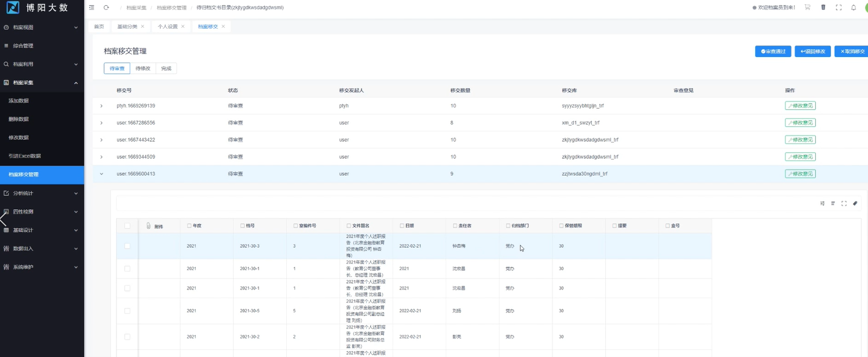Collapse expanded row user.1669600413
Viewport: 868px width, 357px height.
(101, 174)
